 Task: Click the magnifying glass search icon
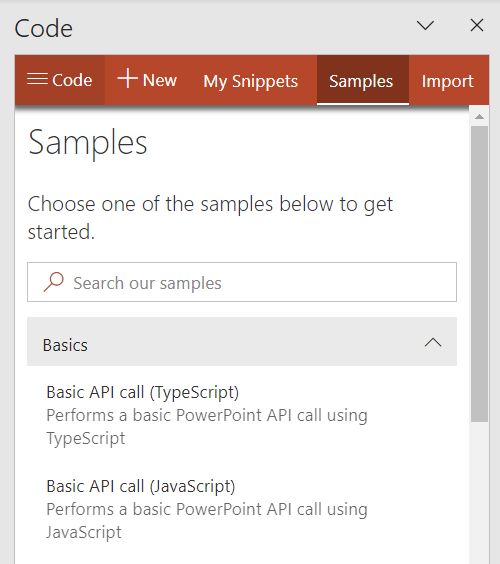click(x=54, y=282)
